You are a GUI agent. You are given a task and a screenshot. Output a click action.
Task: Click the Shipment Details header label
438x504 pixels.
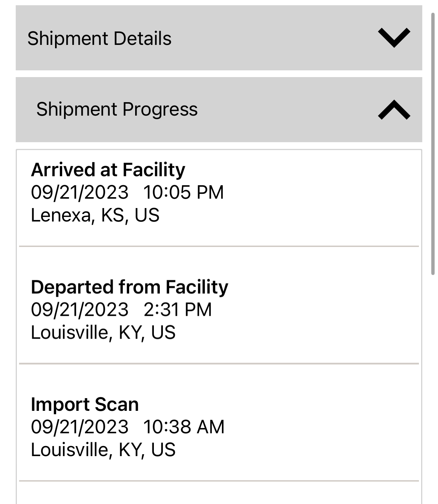coord(99,39)
